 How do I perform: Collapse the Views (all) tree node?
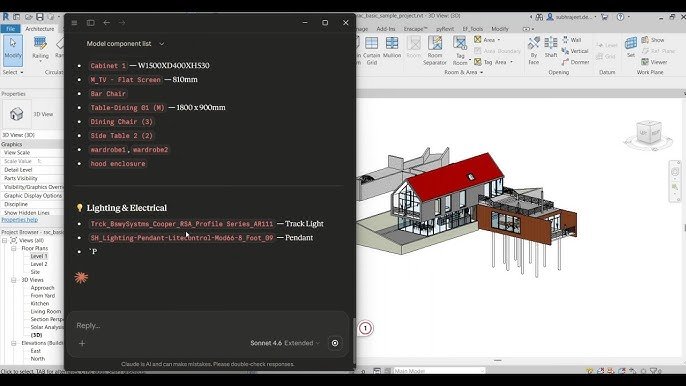pos(5,240)
